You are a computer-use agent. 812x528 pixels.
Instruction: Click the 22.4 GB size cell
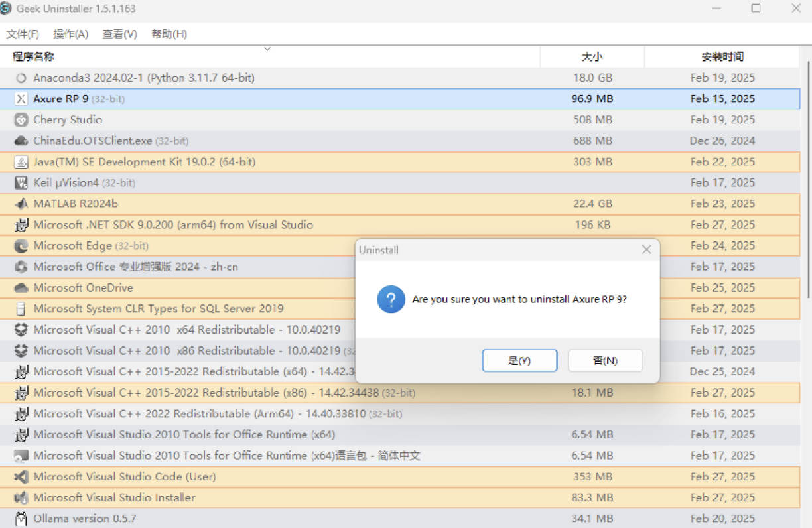(x=592, y=204)
